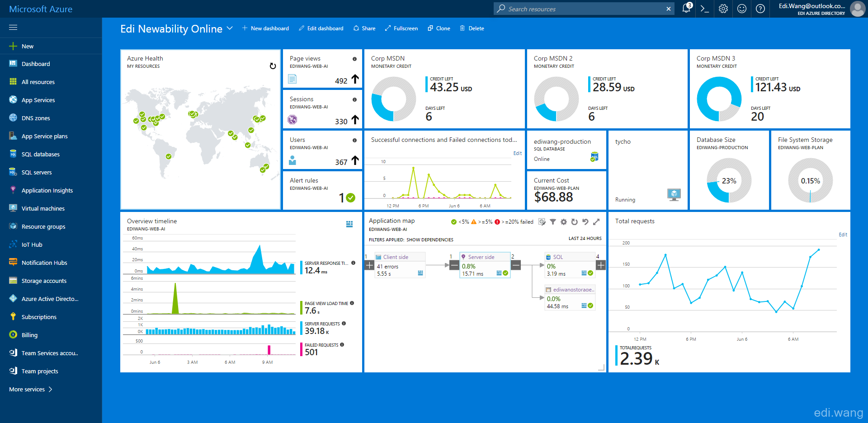The width and height of the screenshot is (868, 423).
Task: Expand the Client side node plus button
Action: coord(369,265)
